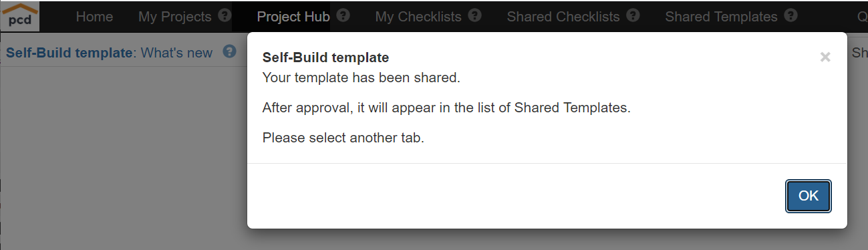This screenshot has height=250, width=868.
Task: Click the What's new heading text
Action: pos(176,53)
